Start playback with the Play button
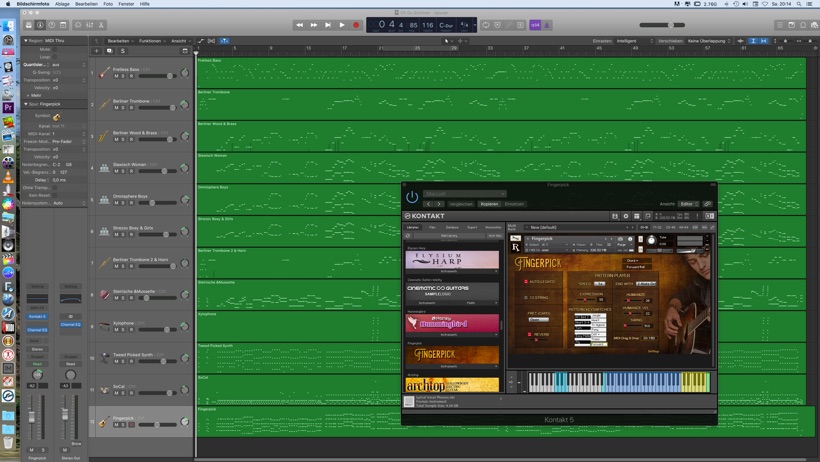The image size is (820, 462). (342, 25)
